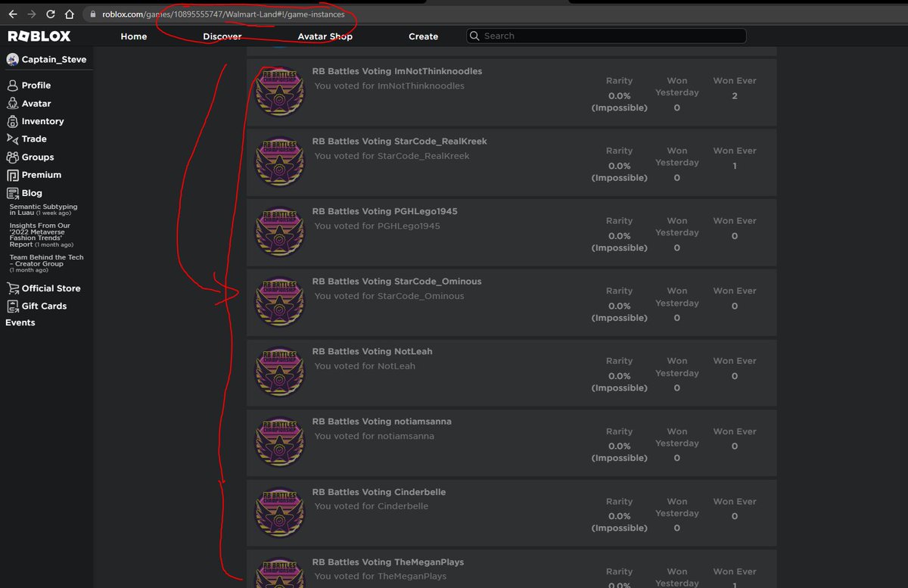This screenshot has width=908, height=588.
Task: Go back with the browser back arrow
Action: coord(12,14)
